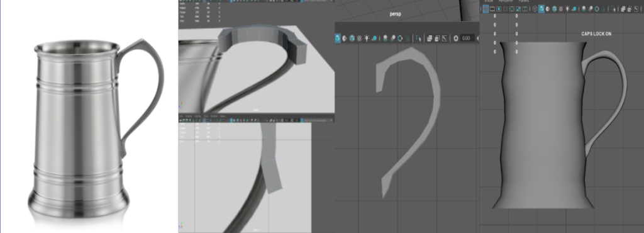Click the wireframe on shaded icon, middle viewport

coord(352,38)
